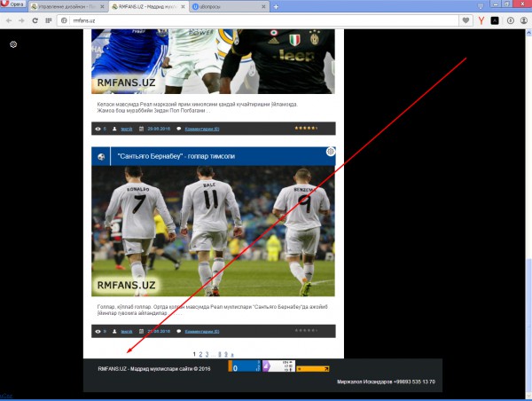The image size is (532, 401).
Task: Switch to the uВопросы tab
Action: [x=230, y=7]
